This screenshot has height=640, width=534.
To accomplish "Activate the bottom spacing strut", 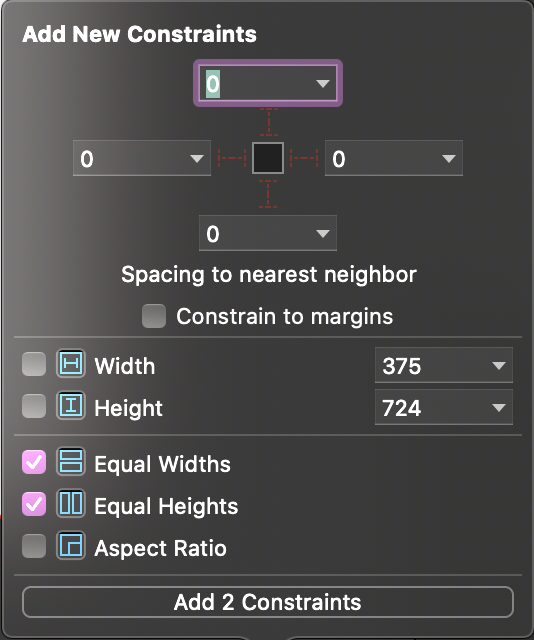I will point(268,194).
